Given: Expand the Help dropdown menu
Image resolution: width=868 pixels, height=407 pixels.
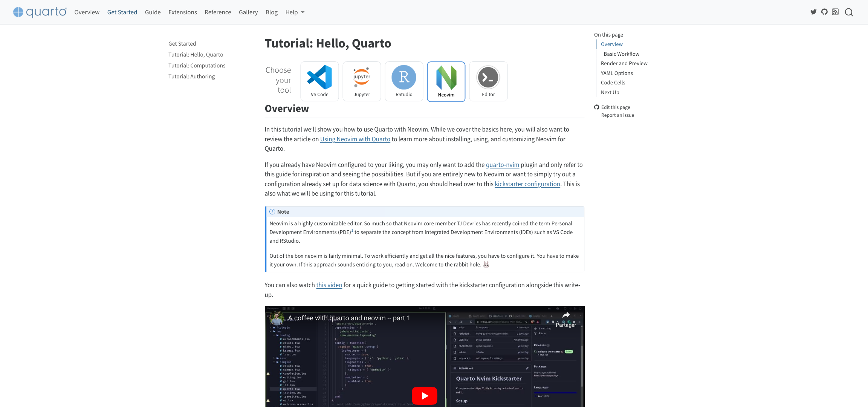Looking at the screenshot, I should 295,12.
